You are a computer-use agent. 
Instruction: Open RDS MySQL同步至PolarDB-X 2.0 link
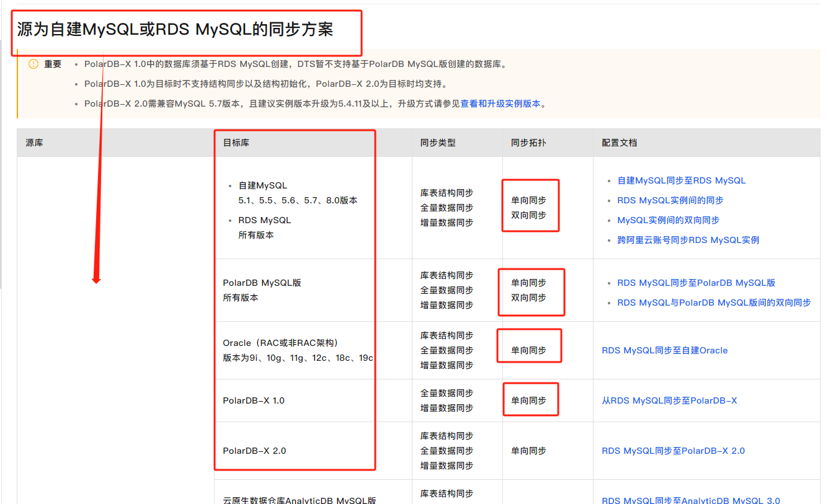[673, 451]
